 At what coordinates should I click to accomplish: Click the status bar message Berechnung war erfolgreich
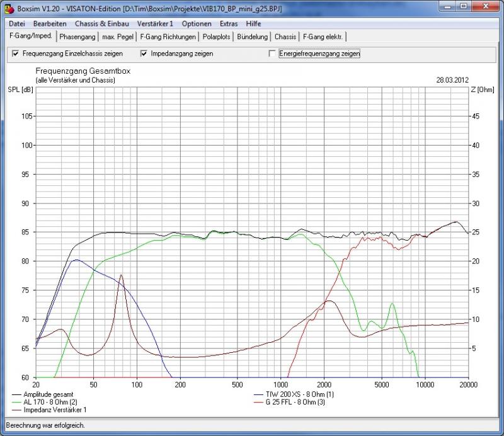(44, 425)
